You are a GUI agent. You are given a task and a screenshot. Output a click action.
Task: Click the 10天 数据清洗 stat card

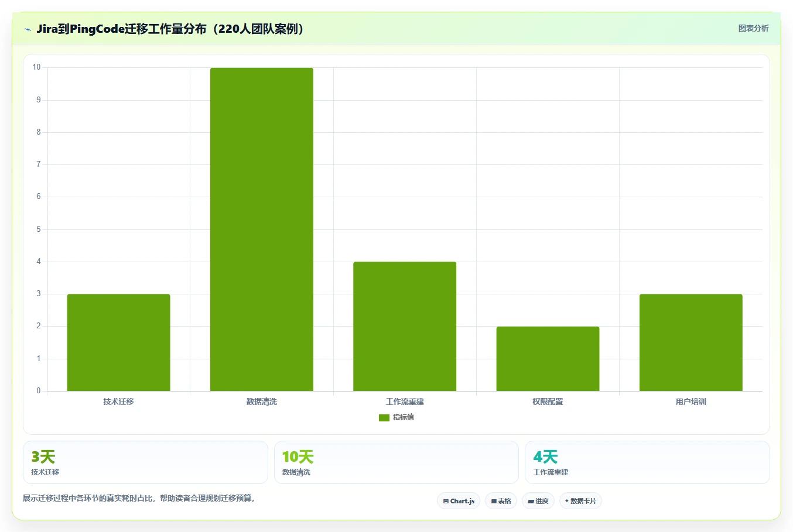coord(396,462)
